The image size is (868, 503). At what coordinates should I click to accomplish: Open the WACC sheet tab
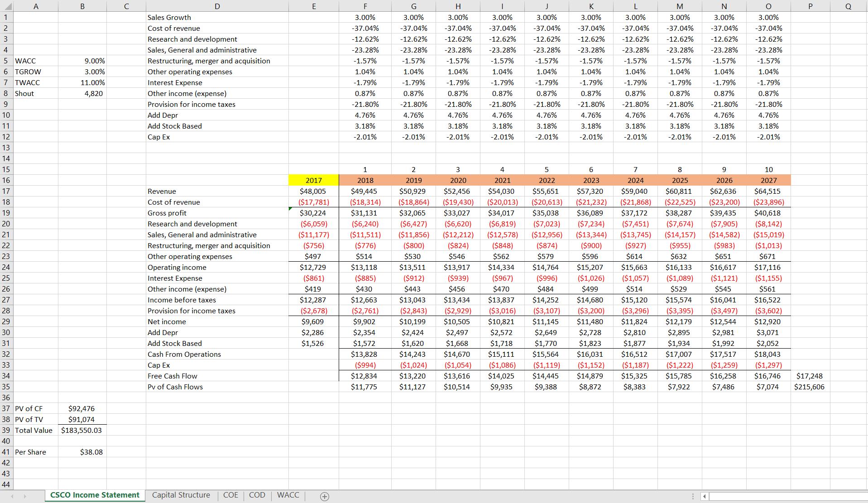[x=288, y=495]
